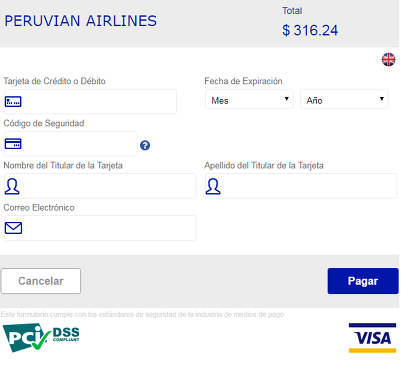Focus the Nombre del Titular field

(x=100, y=186)
